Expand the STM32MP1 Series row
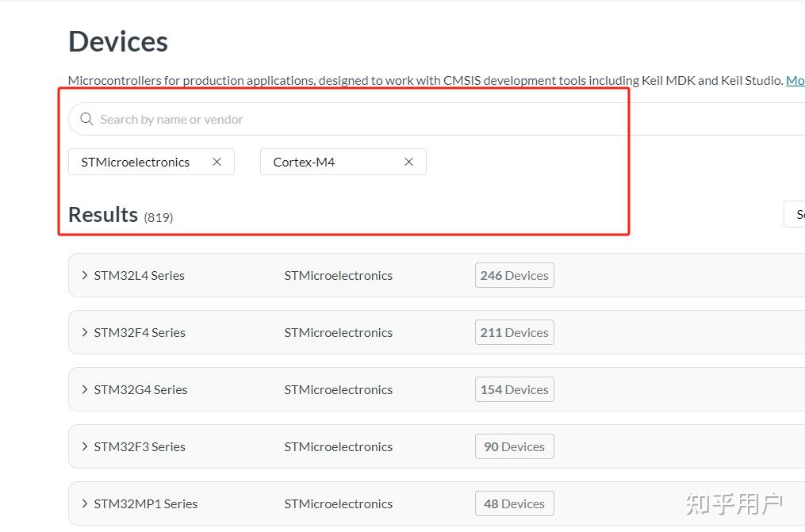 (85, 503)
